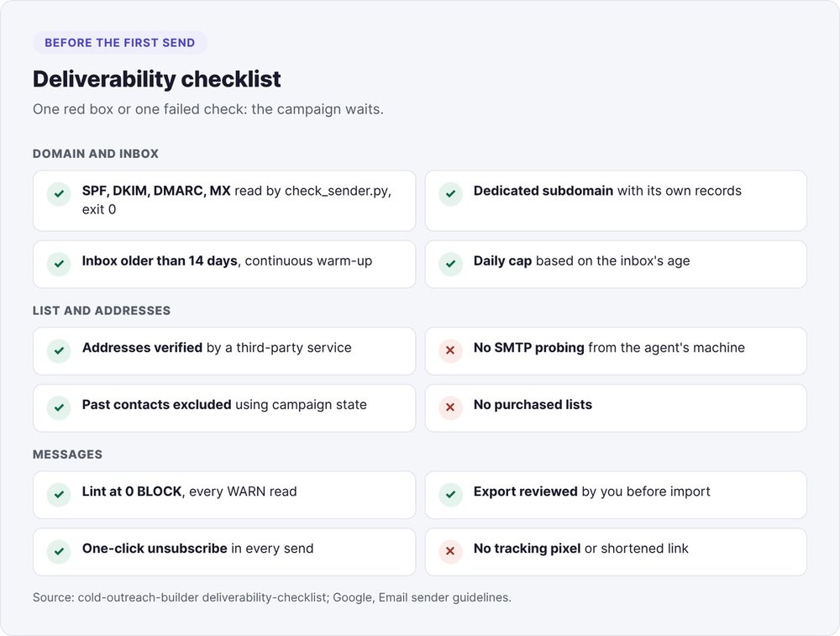Click the check icon for Dedicated subdomain
The height and width of the screenshot is (636, 840).
coord(450,194)
